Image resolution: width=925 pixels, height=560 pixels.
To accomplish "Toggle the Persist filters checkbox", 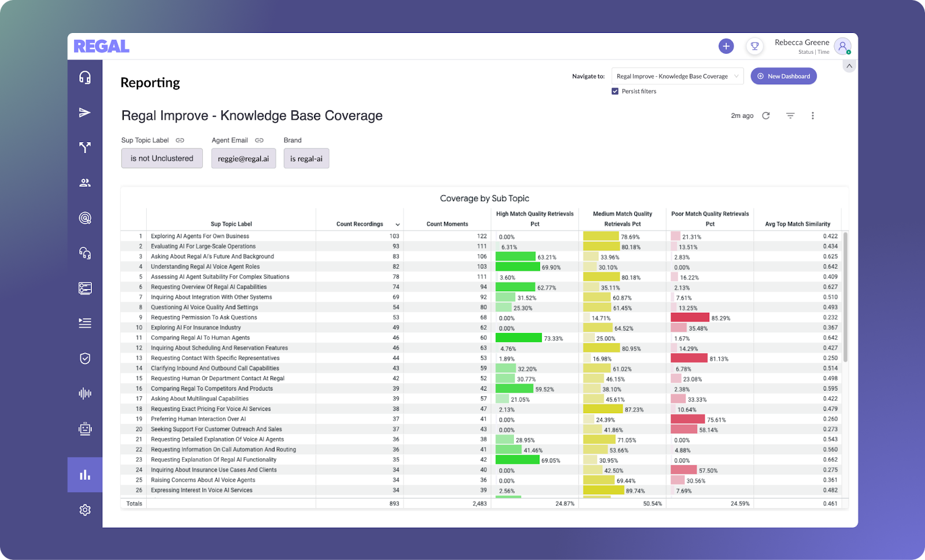I will click(615, 91).
